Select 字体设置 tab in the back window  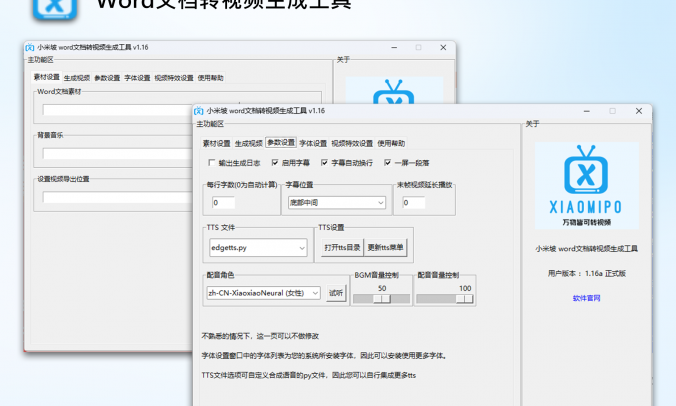point(137,78)
